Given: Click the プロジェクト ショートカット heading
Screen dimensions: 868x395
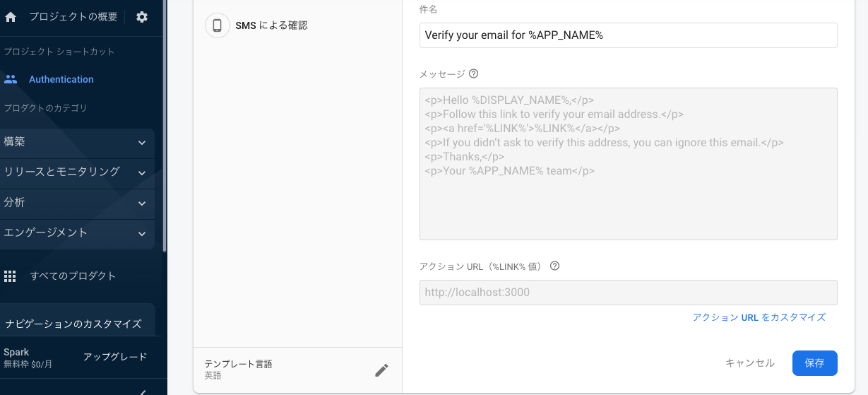Looking at the screenshot, I should [x=59, y=52].
